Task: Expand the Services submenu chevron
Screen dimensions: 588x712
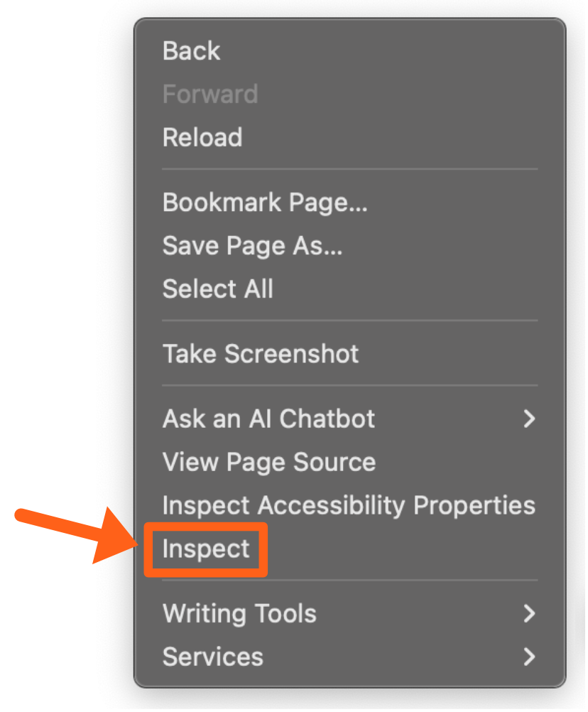Action: [528, 657]
